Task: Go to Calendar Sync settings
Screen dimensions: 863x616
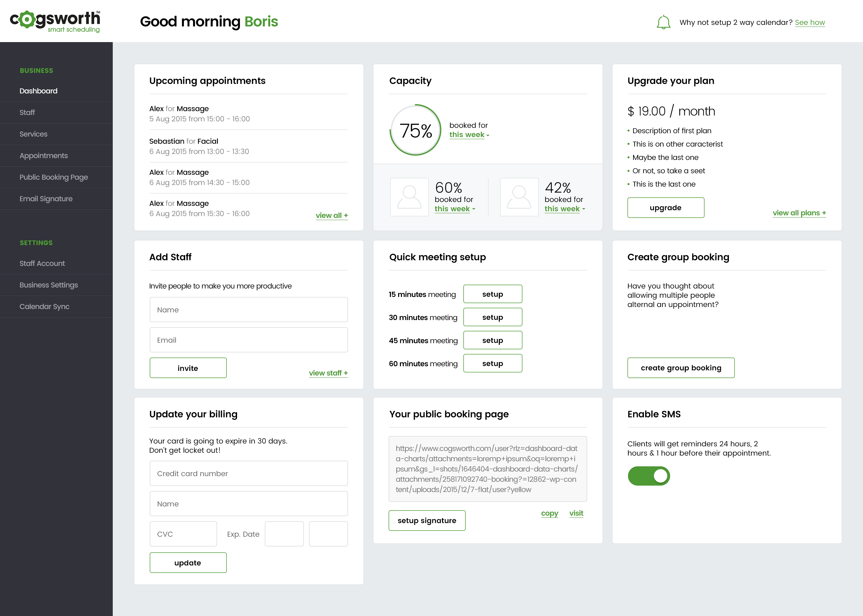Action: [x=44, y=306]
